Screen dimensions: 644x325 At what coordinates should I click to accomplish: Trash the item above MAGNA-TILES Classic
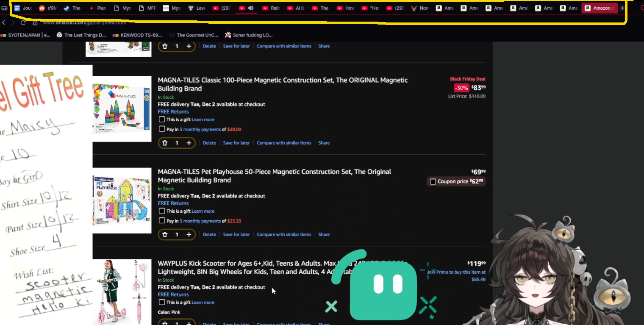(165, 46)
